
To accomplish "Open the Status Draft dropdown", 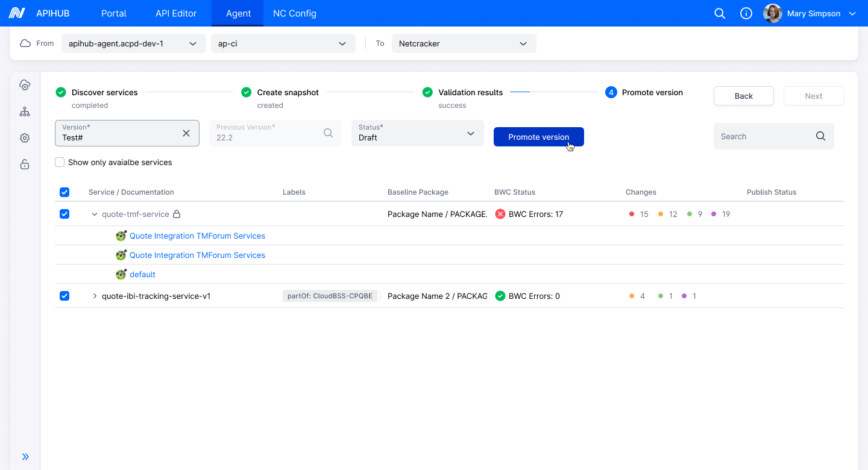I will tap(418, 133).
